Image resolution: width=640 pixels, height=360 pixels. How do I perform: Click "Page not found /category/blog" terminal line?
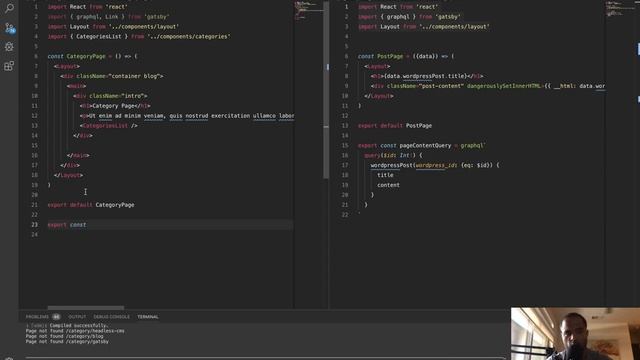(x=64, y=336)
